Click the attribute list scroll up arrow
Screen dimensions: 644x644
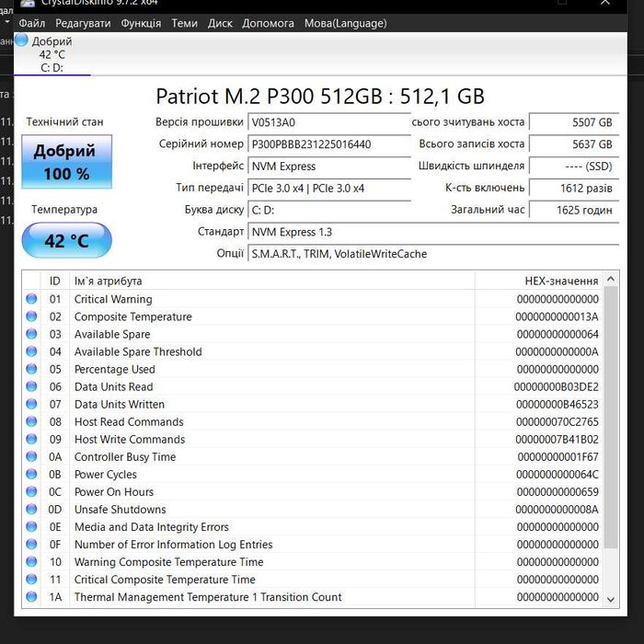coord(611,280)
